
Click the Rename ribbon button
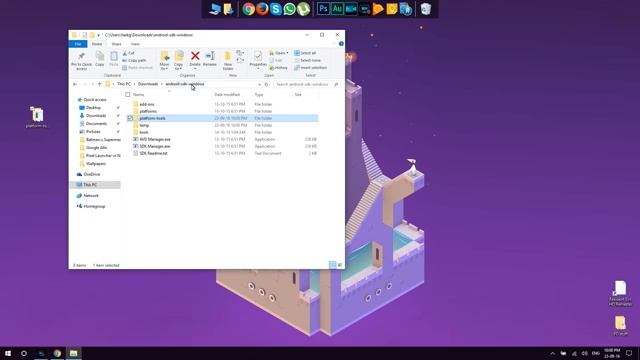point(210,58)
